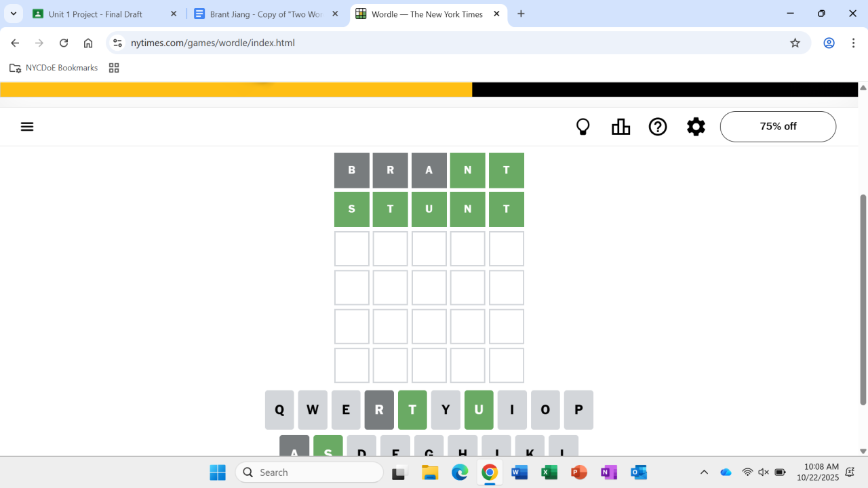
Task: Open the Chrome profile menu
Action: pos(829,43)
